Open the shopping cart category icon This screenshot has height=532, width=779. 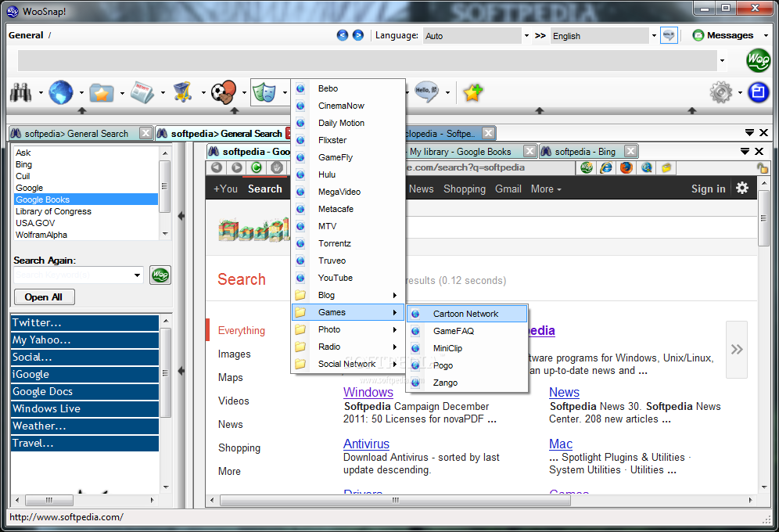tap(183, 92)
